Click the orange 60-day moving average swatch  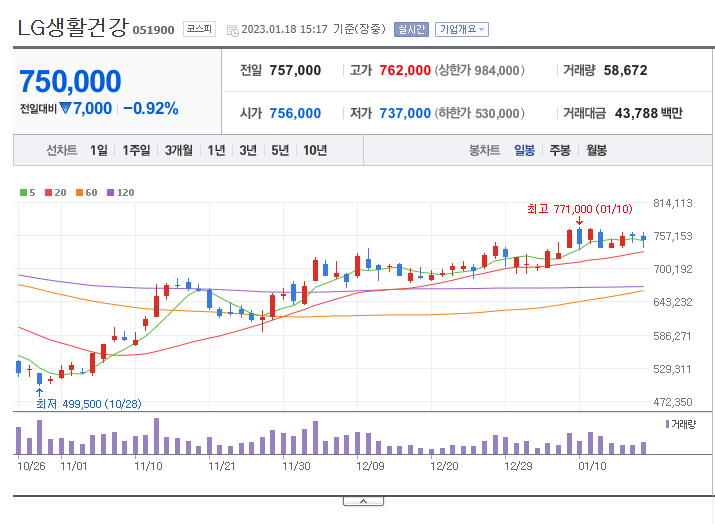tap(79, 192)
